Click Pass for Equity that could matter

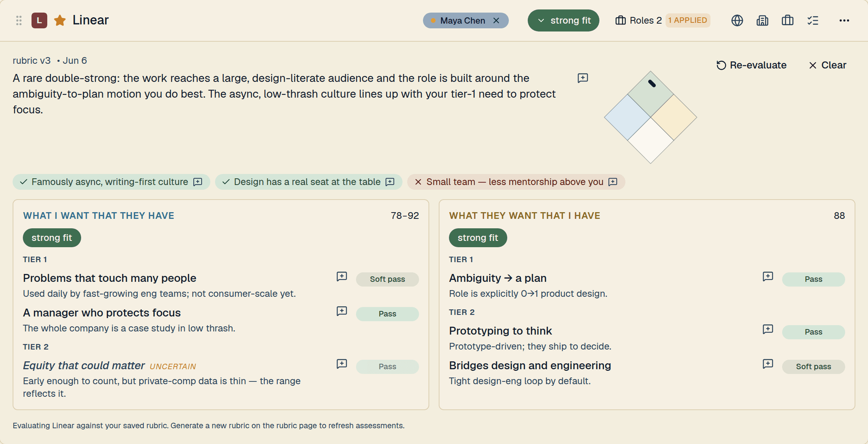(x=388, y=367)
